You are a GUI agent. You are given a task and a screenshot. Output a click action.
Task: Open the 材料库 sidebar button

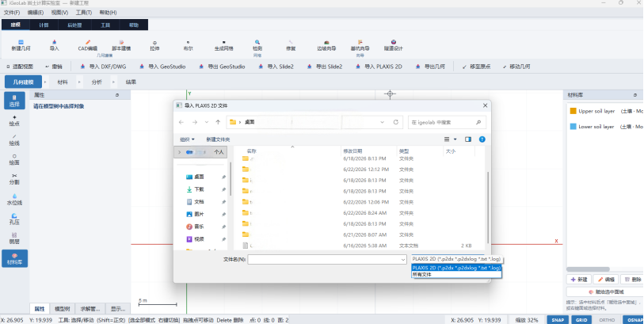14,259
